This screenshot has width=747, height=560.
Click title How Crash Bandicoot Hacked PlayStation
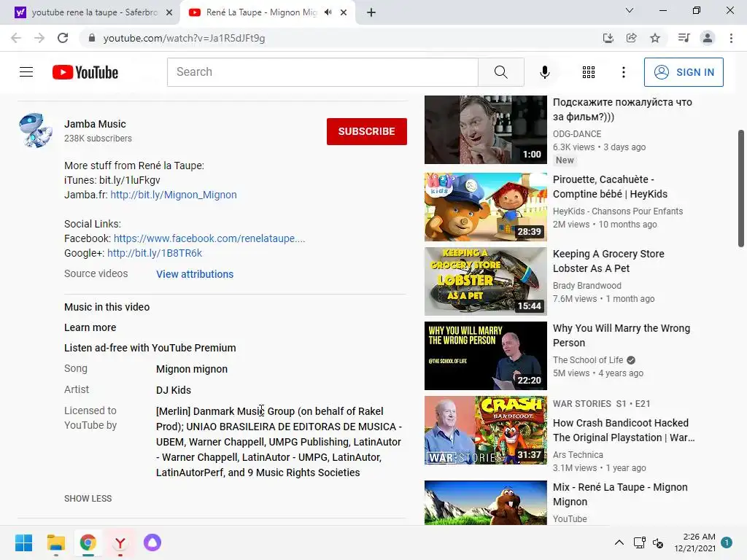tap(624, 430)
